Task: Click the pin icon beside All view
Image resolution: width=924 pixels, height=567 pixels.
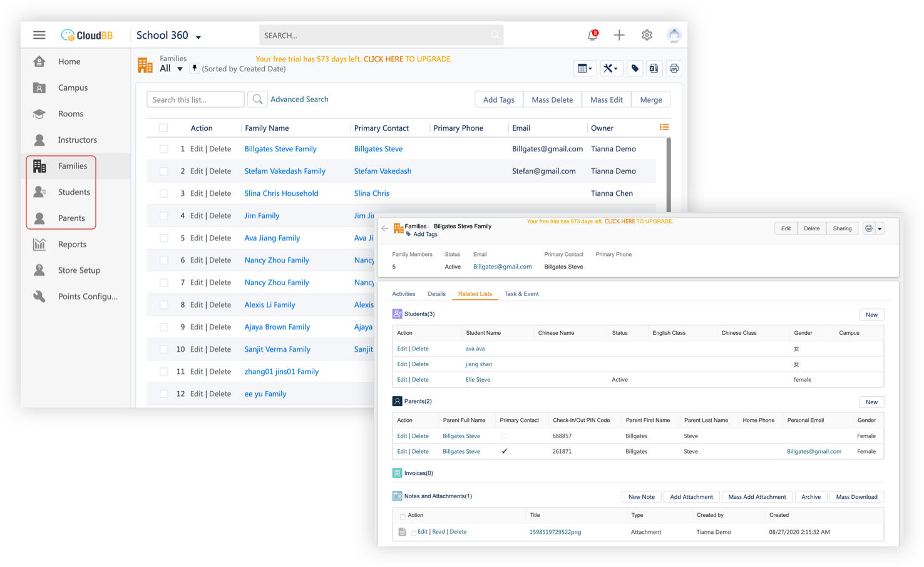Action: point(194,68)
